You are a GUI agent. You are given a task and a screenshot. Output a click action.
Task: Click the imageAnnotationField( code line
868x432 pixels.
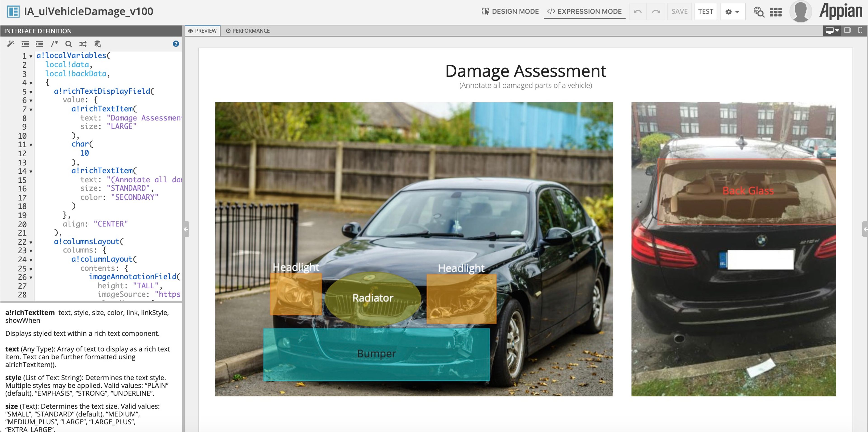135,277
